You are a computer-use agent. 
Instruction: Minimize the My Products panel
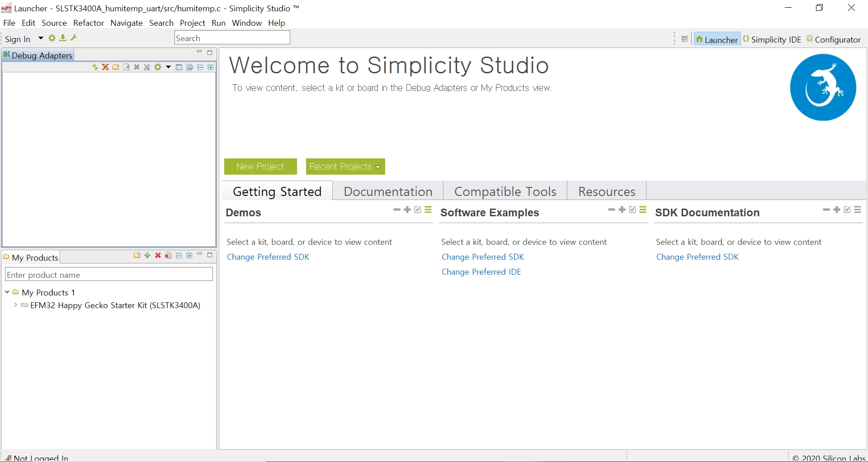[x=199, y=254]
